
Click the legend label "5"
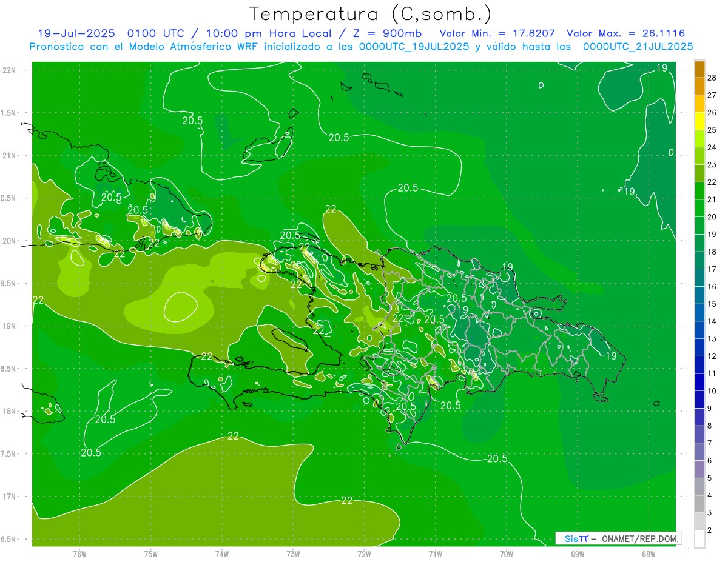[710, 478]
